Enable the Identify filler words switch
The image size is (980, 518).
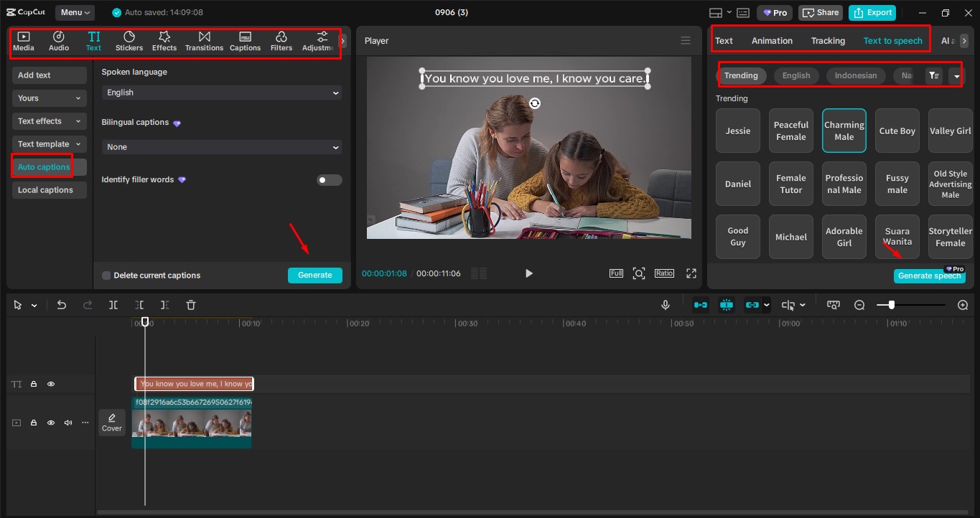click(329, 179)
